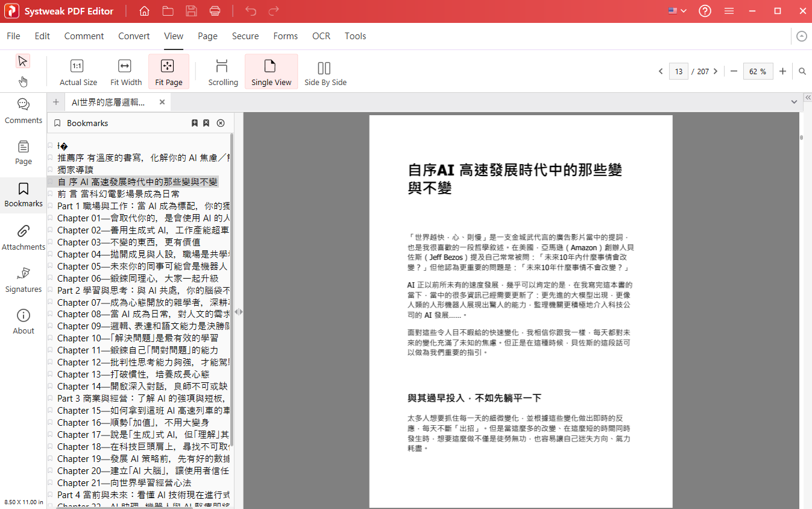Redo the last undone action

tap(274, 11)
